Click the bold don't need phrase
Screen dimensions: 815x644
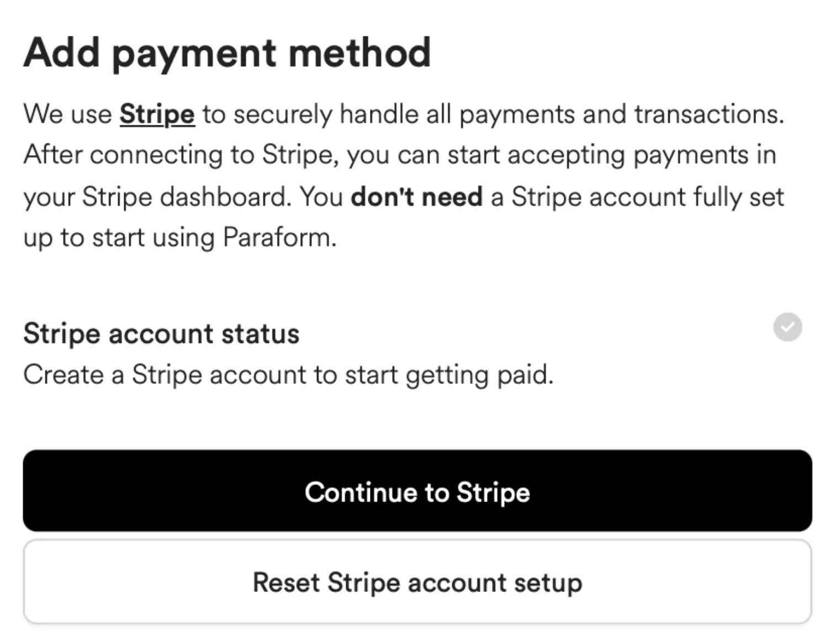(417, 197)
